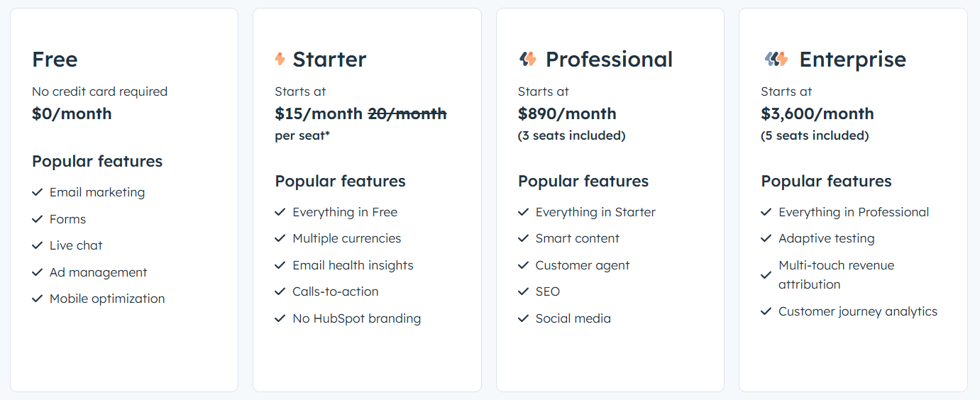Viewport: 980px width, 400px height.
Task: Click the Professional plan double-bolt icon
Action: [527, 59]
